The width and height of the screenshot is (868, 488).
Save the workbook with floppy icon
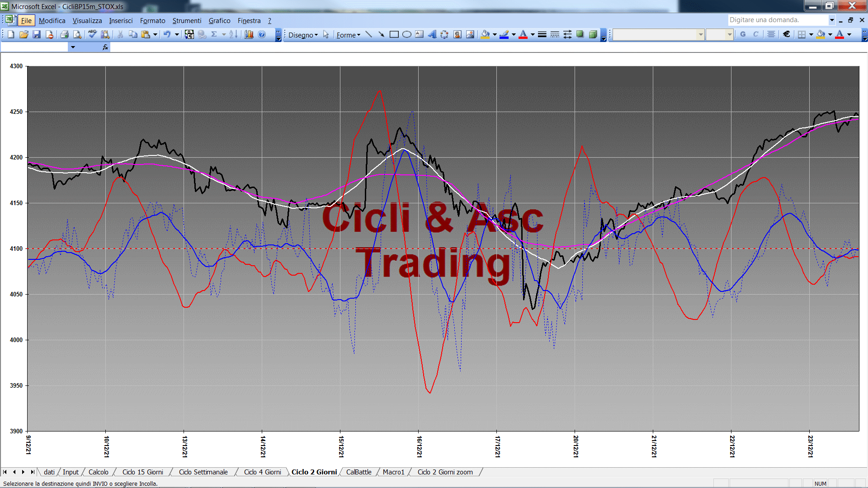pyautogui.click(x=37, y=34)
